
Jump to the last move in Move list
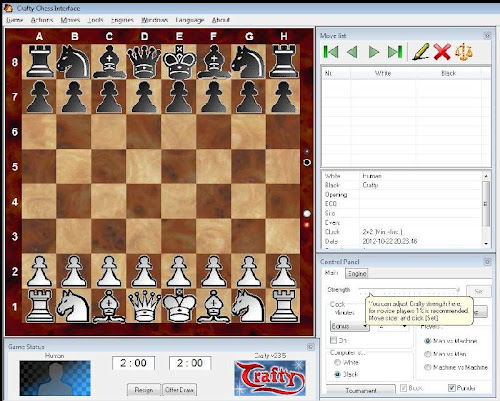(395, 52)
